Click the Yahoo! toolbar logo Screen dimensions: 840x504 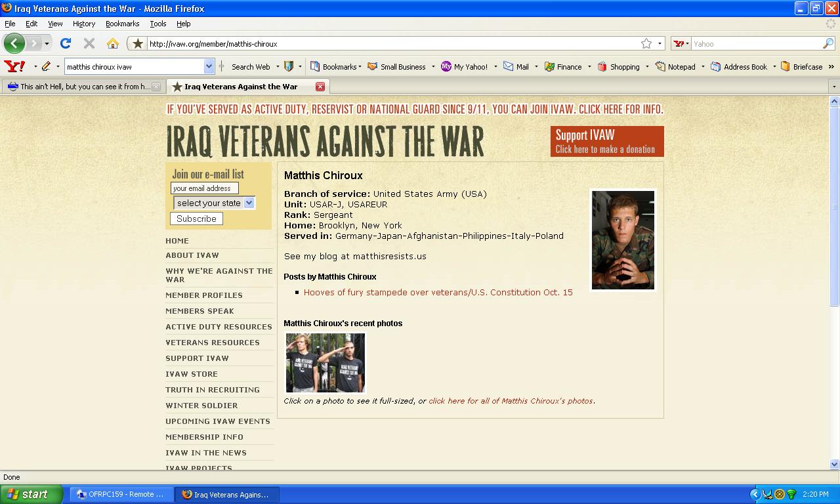pyautogui.click(x=14, y=66)
